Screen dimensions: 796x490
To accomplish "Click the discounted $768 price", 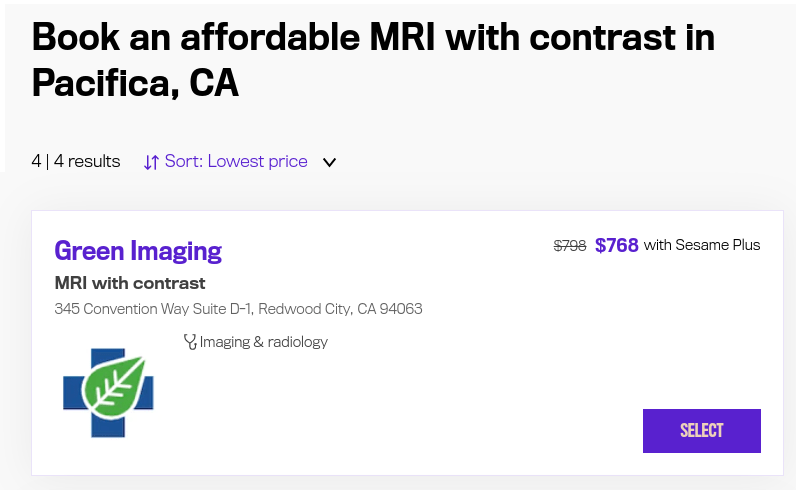I will tap(616, 245).
